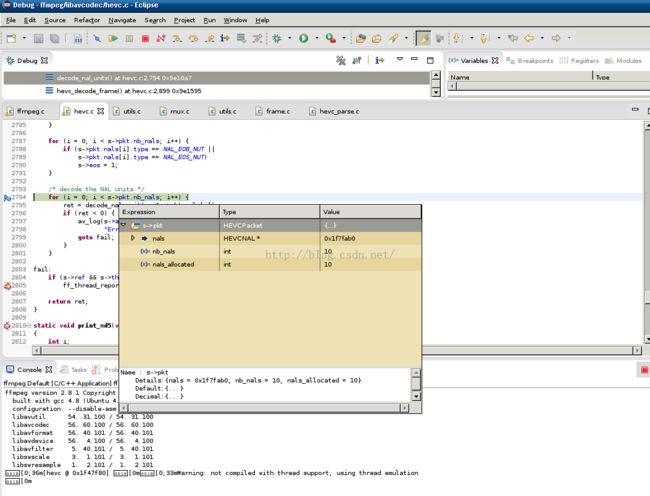Click the Forward navigation arrow
650x496 pixels.
(556, 39)
